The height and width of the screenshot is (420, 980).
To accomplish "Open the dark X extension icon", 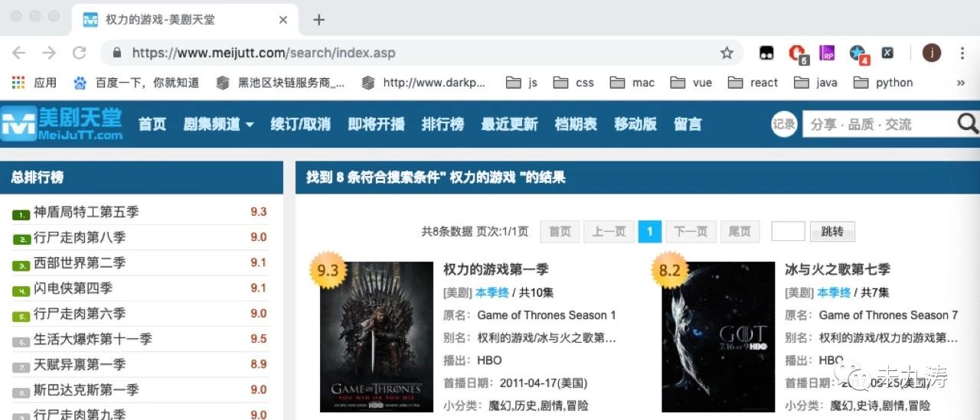I will [887, 53].
